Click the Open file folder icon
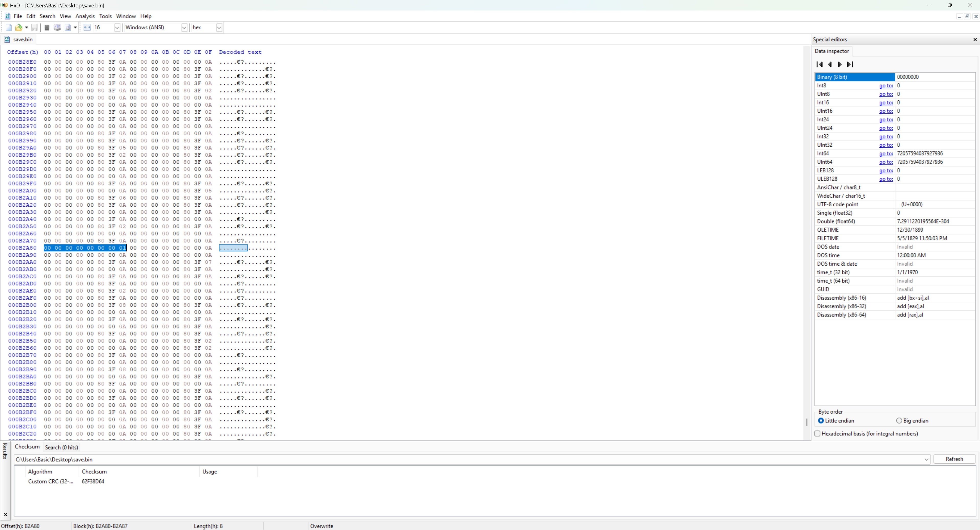The image size is (980, 530). point(18,27)
